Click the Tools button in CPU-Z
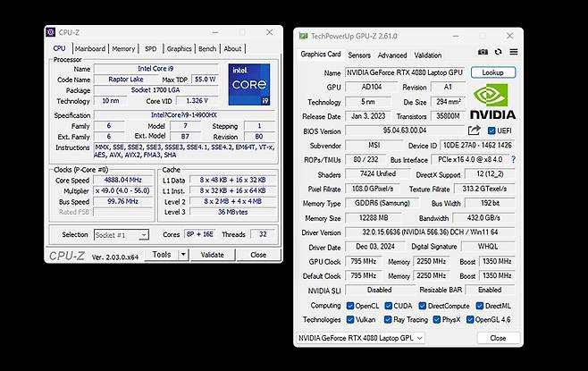Image resolution: width=588 pixels, height=371 pixels. point(162,255)
